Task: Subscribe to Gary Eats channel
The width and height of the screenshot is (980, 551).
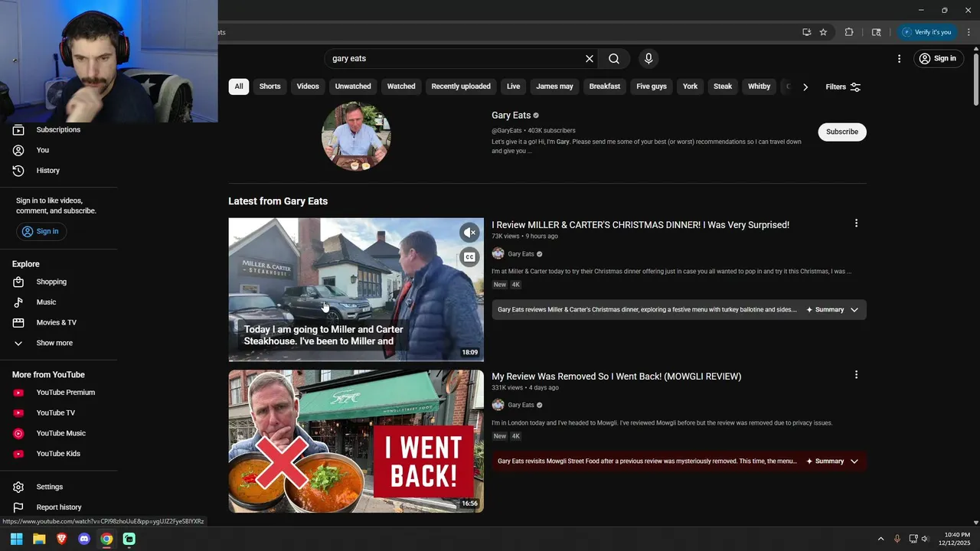Action: click(x=842, y=132)
